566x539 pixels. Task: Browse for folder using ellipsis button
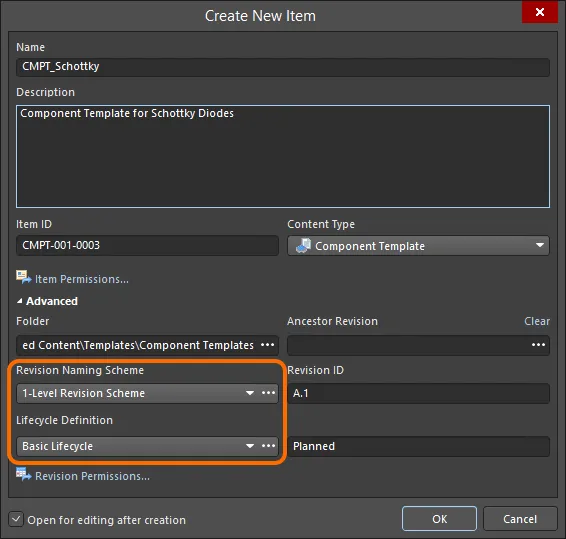point(267,345)
